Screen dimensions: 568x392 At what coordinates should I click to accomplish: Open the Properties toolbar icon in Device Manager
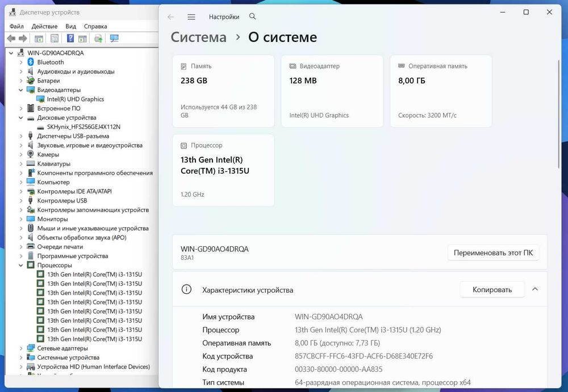click(x=55, y=39)
